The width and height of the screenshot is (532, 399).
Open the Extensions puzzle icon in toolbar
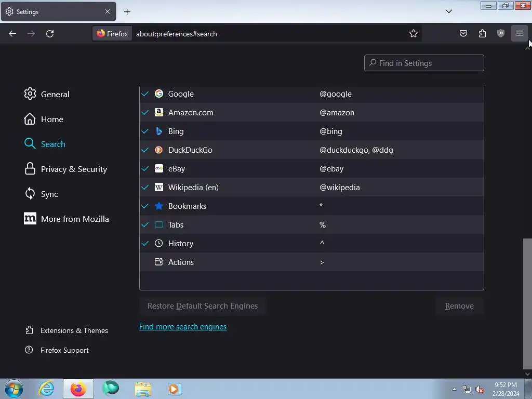(x=482, y=33)
